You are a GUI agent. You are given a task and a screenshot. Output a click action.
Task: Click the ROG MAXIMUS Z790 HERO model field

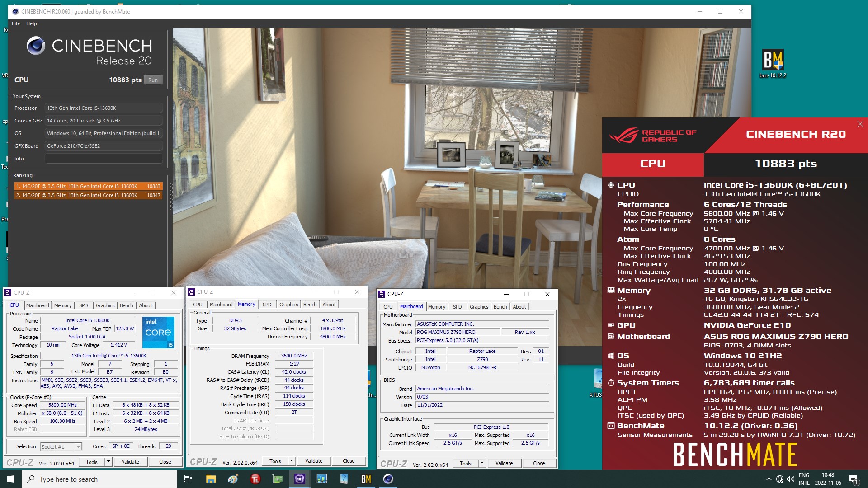click(458, 332)
